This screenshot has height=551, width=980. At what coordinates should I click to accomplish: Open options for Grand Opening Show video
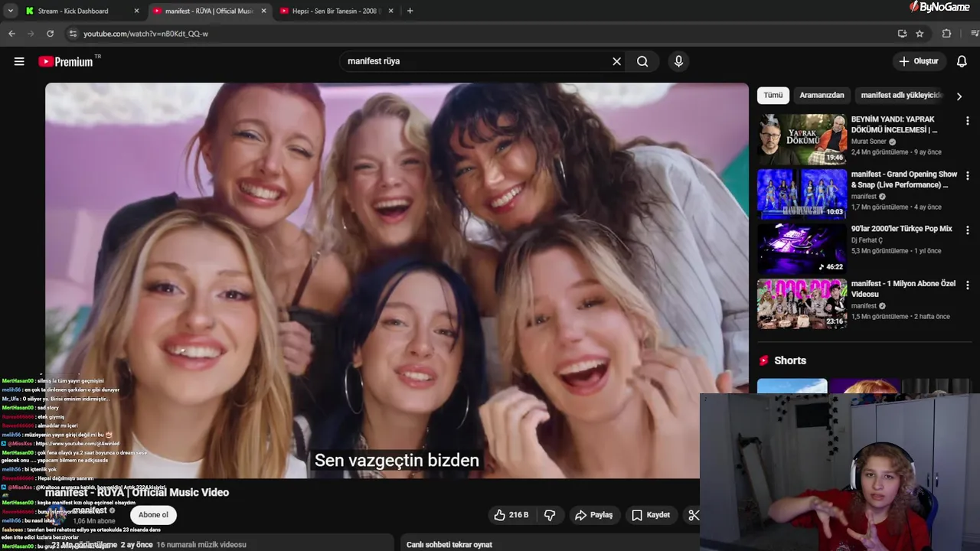[x=967, y=175]
